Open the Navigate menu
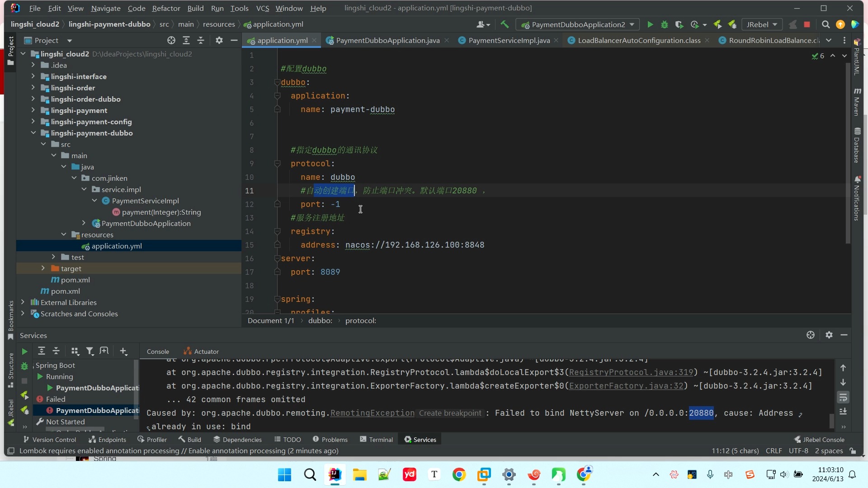The height and width of the screenshot is (488, 868). pos(106,8)
